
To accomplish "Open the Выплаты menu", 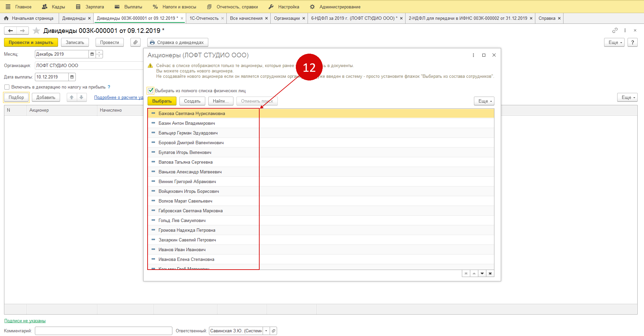I will click(x=128, y=7).
